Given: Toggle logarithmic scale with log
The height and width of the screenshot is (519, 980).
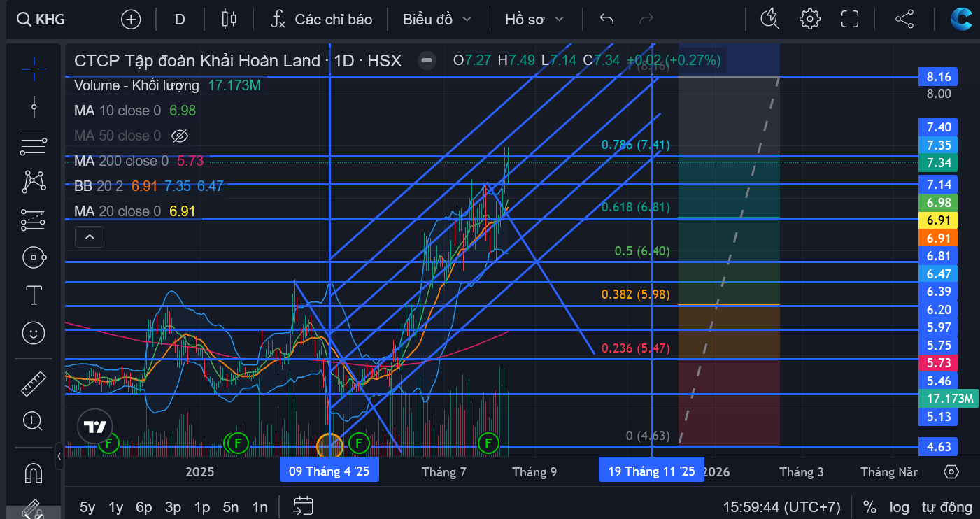Looking at the screenshot, I should [x=900, y=506].
